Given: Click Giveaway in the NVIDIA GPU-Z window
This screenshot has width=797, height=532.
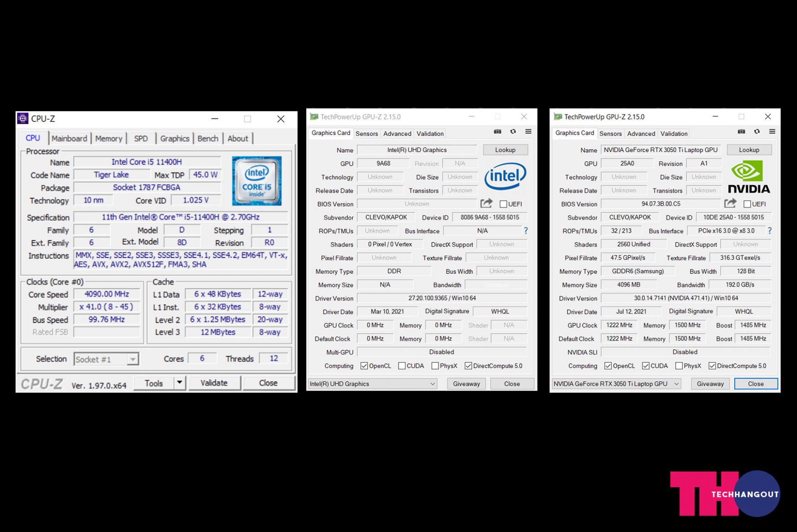Looking at the screenshot, I should (x=710, y=384).
